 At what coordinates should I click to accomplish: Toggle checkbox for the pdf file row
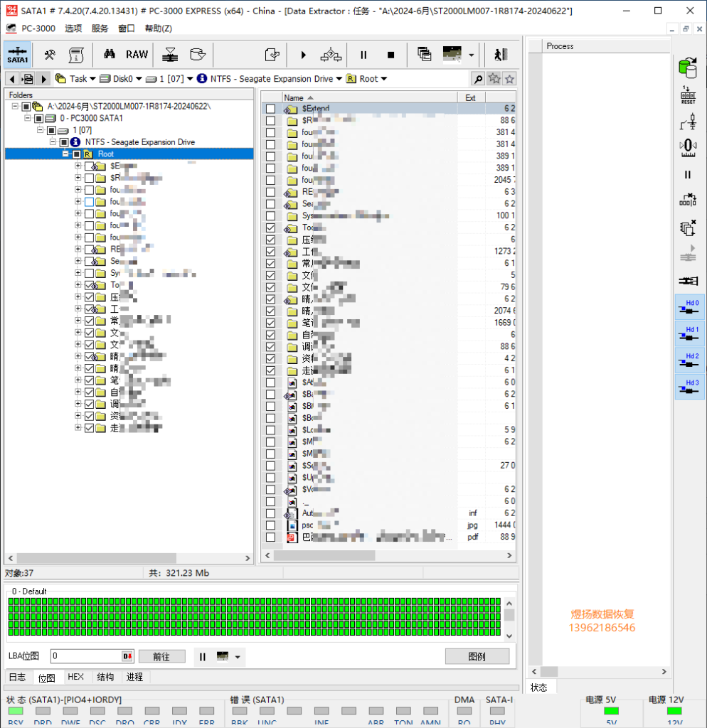(x=270, y=537)
